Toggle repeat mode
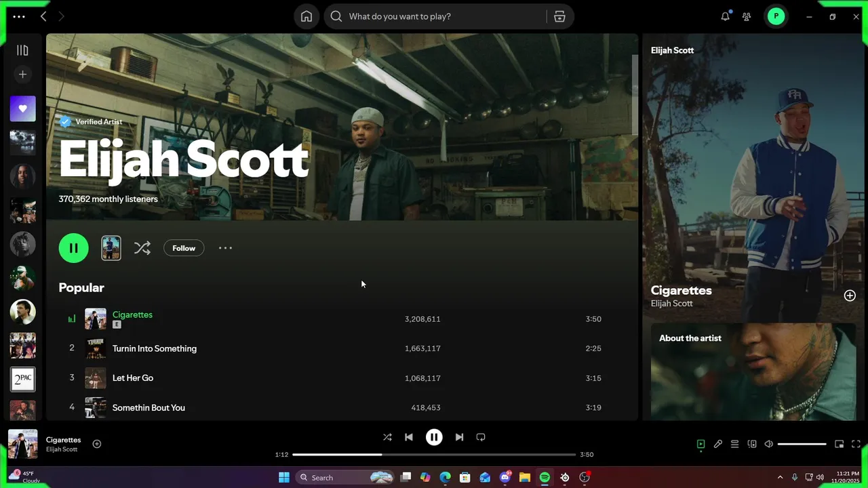 point(481,437)
